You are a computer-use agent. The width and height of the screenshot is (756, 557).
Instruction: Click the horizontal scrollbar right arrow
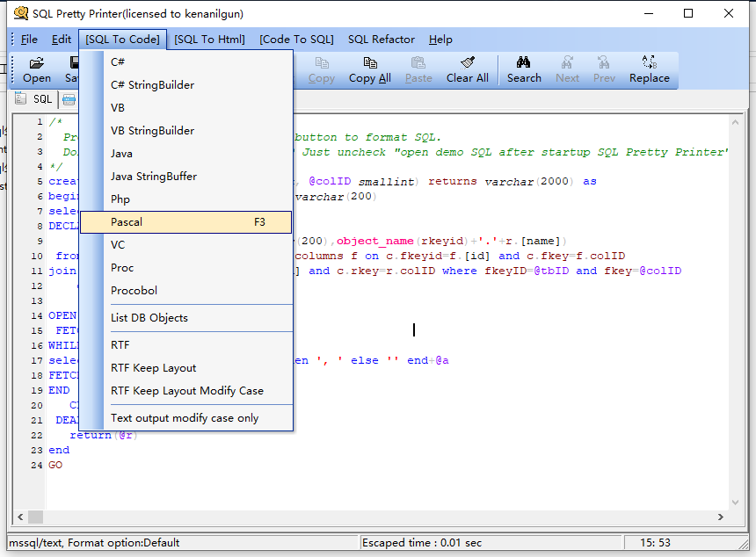720,517
